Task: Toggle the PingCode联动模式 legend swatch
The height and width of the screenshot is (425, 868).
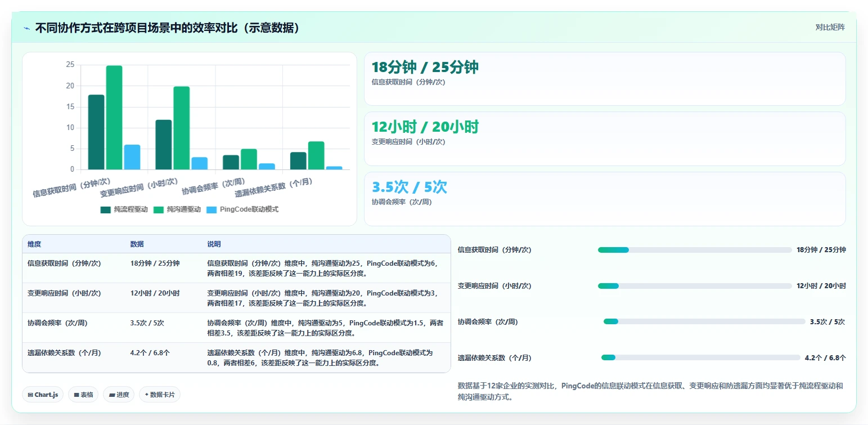Action: tap(212, 209)
